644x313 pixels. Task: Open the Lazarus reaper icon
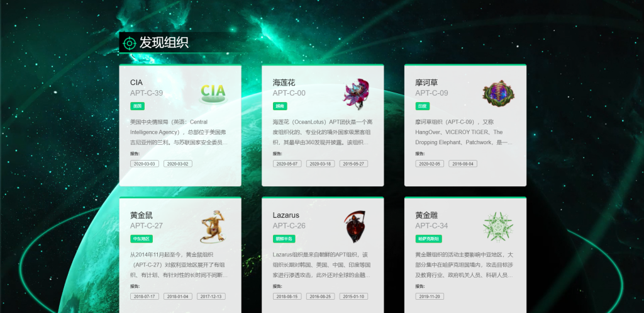355,227
